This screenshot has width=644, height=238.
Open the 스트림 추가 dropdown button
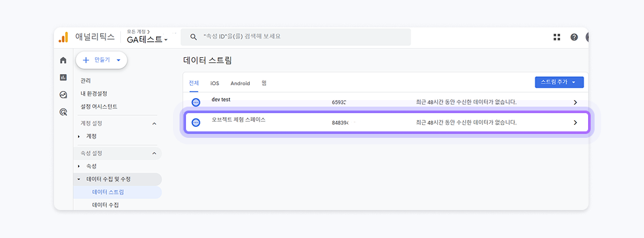pyautogui.click(x=559, y=82)
